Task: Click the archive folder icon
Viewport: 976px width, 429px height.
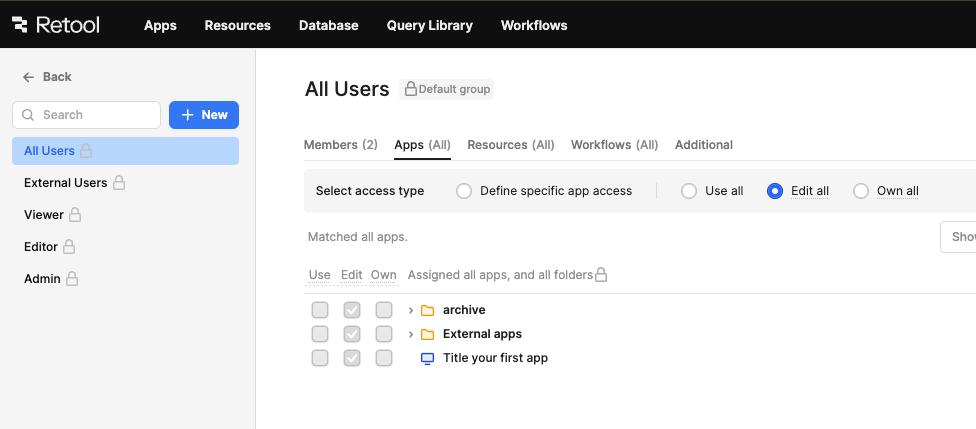Action: (427, 310)
